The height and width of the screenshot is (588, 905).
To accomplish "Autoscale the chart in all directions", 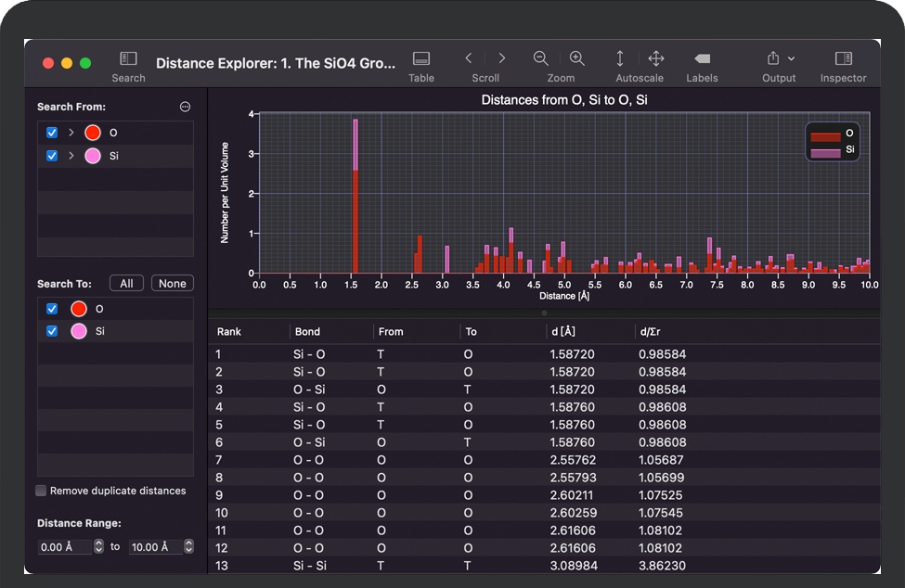I will pos(655,58).
